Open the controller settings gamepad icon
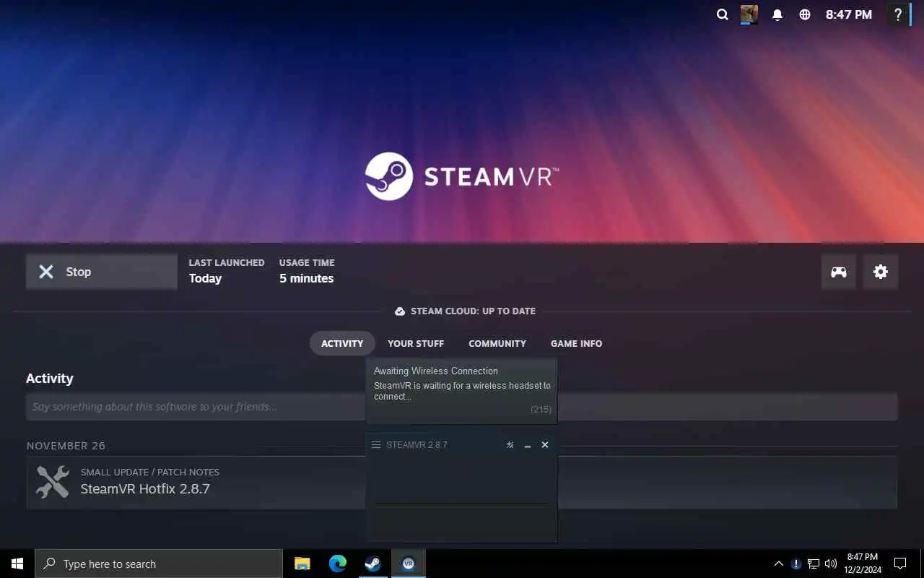The width and height of the screenshot is (924, 578). pos(839,272)
